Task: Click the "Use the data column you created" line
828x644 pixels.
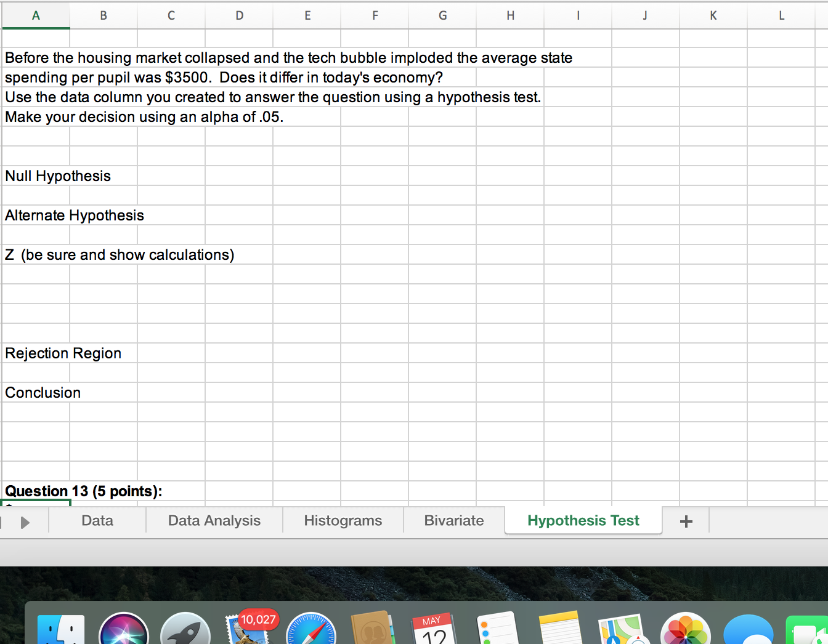Action: pyautogui.click(x=273, y=97)
